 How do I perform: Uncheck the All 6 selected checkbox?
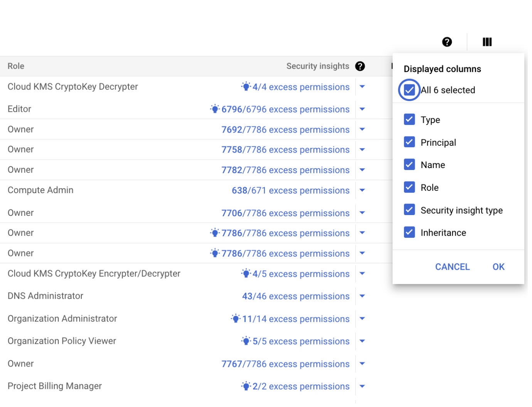(409, 90)
